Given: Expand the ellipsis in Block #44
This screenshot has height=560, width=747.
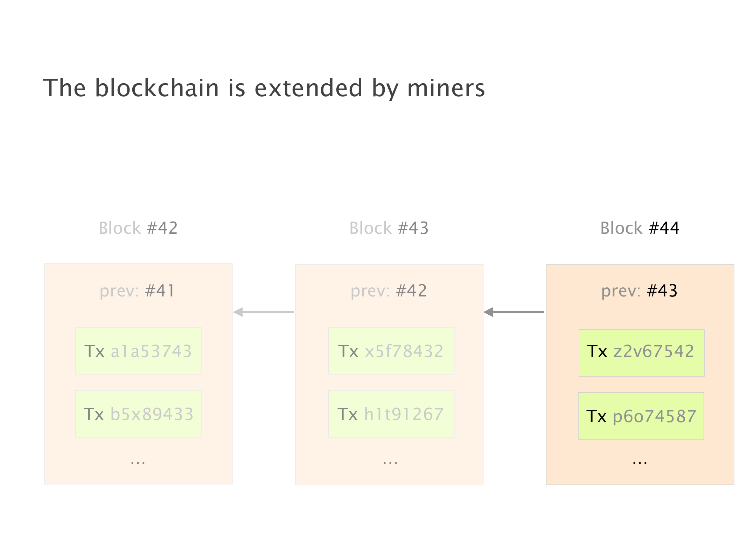Looking at the screenshot, I should pyautogui.click(x=640, y=462).
